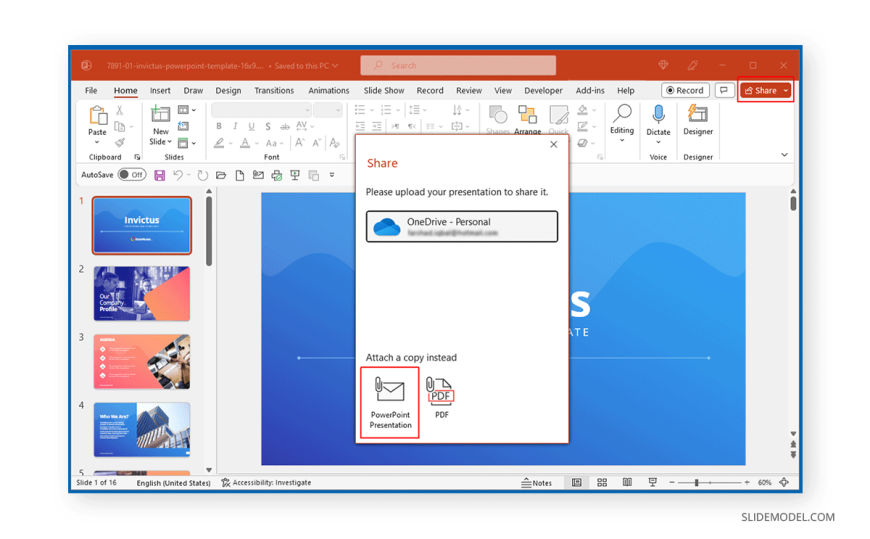Expand the Dictate dropdown arrow
The image size is (870, 539).
658,142
